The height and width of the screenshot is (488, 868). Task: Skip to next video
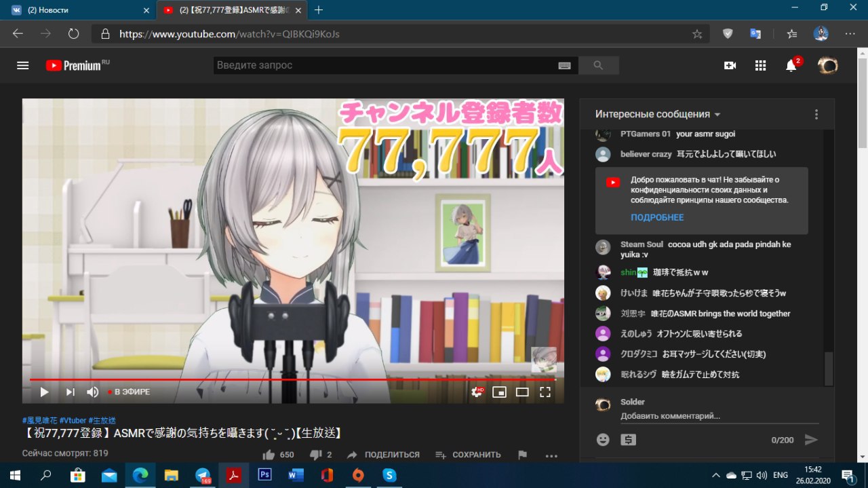click(x=70, y=392)
